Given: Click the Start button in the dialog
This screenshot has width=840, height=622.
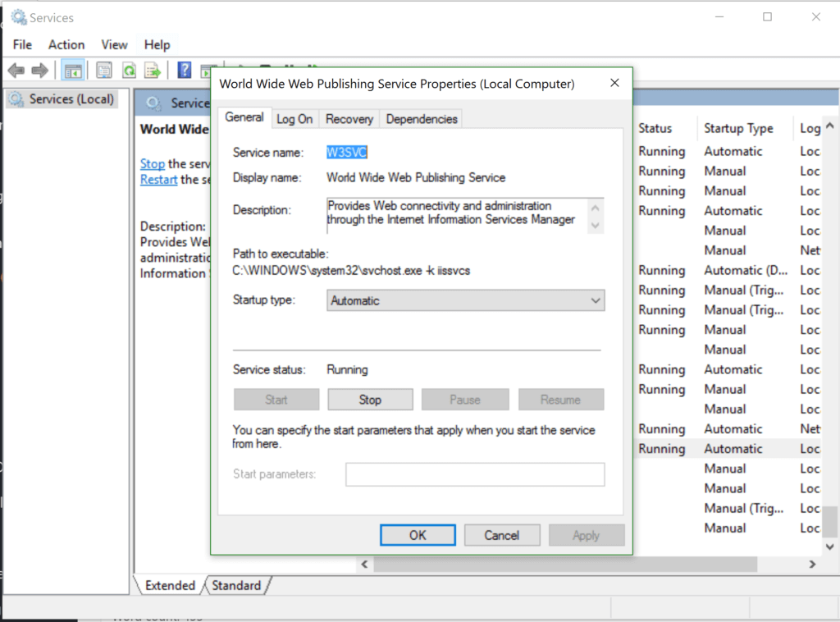Looking at the screenshot, I should tap(276, 400).
